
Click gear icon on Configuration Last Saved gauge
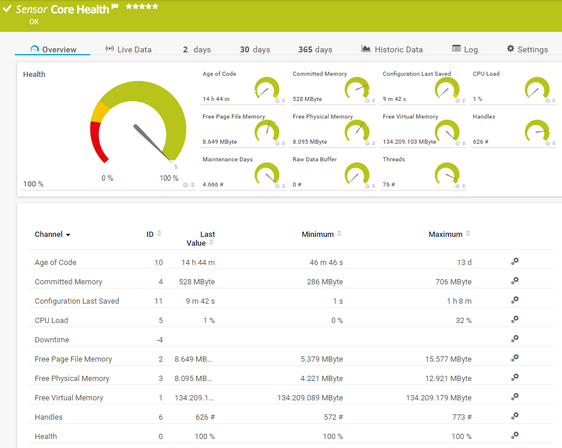tap(457, 101)
